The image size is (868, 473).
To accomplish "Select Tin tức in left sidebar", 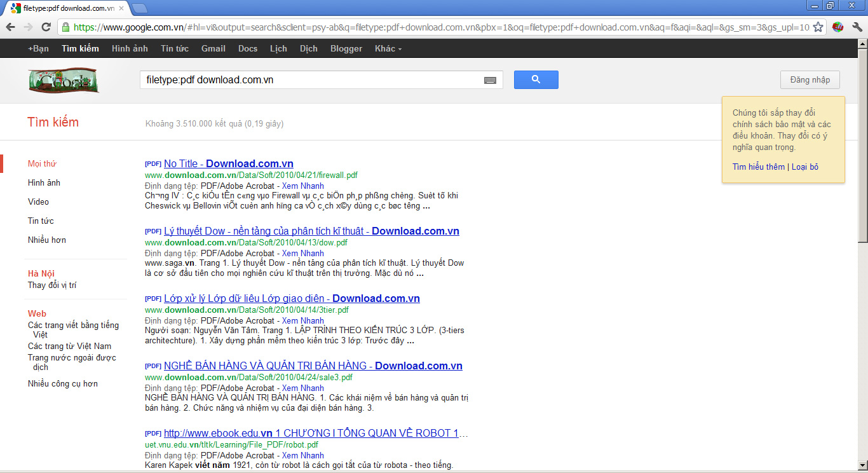I will point(41,221).
